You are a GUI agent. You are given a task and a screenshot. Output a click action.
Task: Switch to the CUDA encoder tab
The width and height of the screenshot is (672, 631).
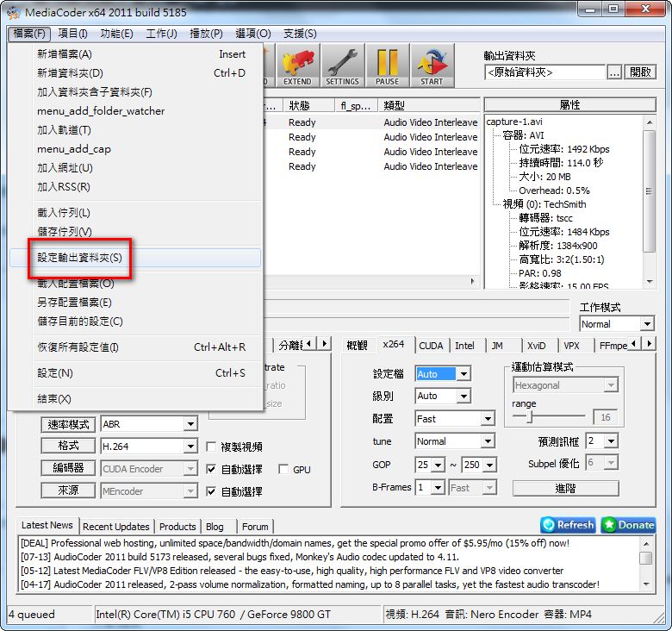[x=431, y=346]
